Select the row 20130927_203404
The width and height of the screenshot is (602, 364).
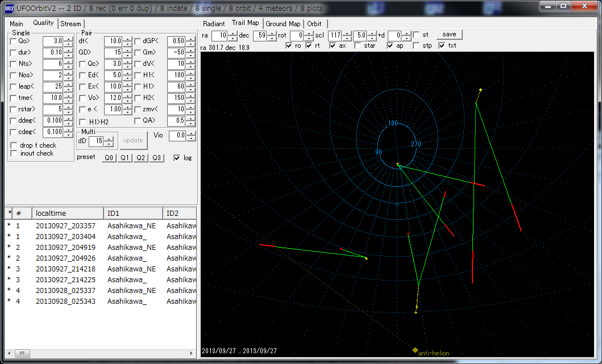pos(101,237)
